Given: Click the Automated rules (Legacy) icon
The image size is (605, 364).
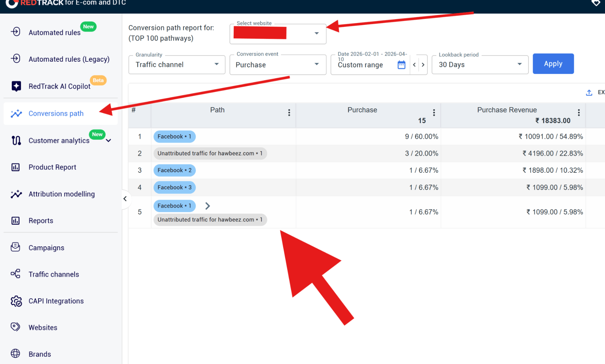Looking at the screenshot, I should coord(15,58).
